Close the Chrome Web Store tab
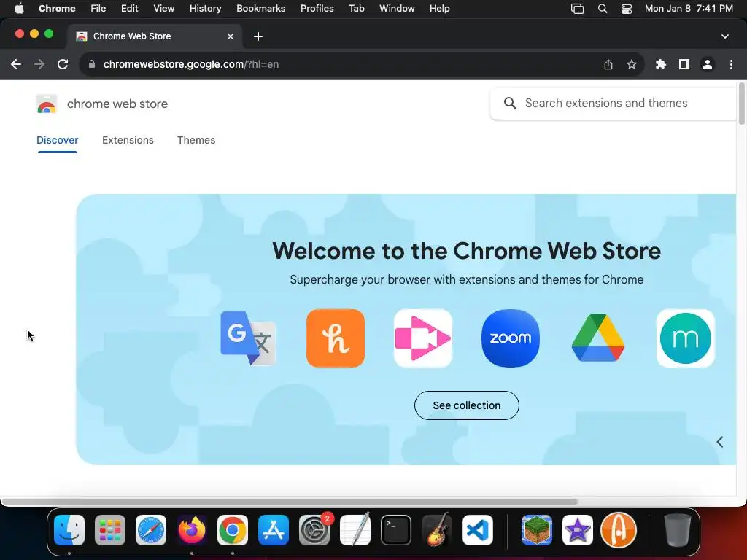The height and width of the screenshot is (560, 747). 231,36
